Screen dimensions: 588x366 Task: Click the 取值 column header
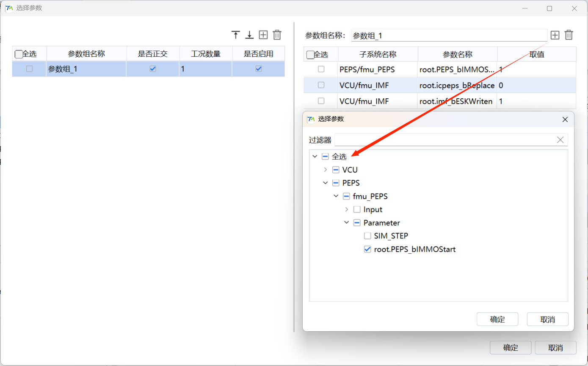[537, 54]
